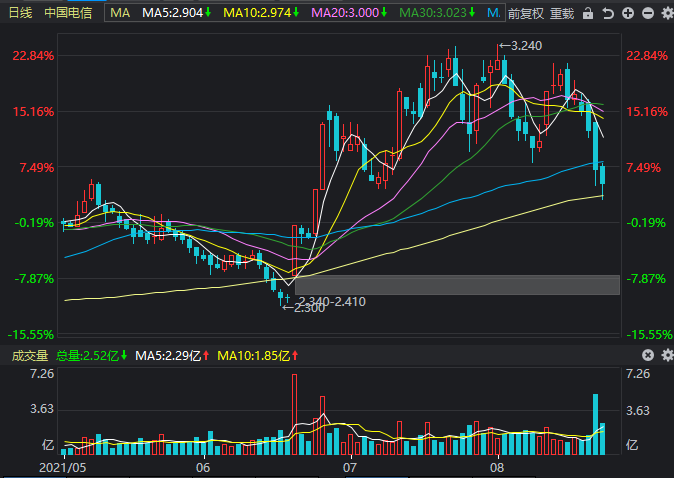Open volume panel settings gear

pos(668,355)
